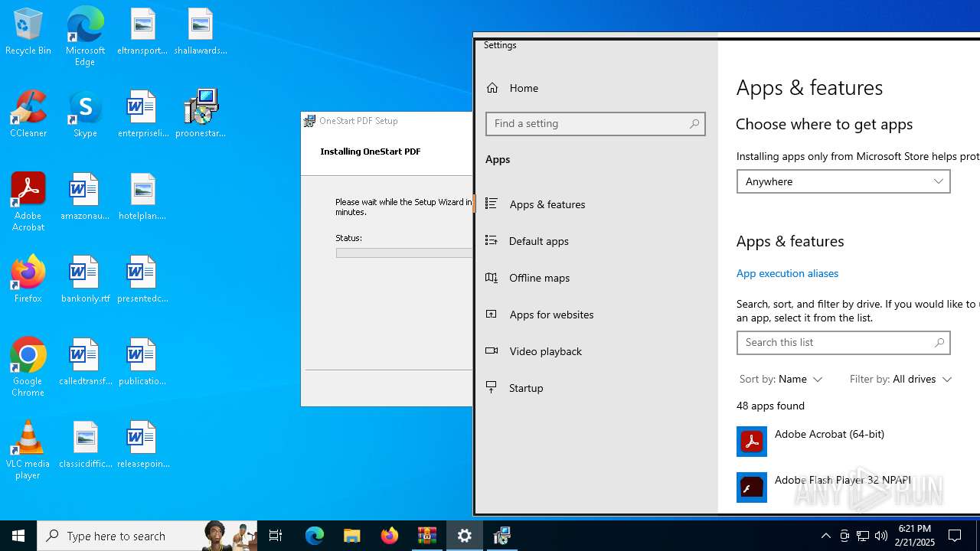Select the releasepoin Word document
Viewport: 980px width, 551px height.
click(142, 445)
